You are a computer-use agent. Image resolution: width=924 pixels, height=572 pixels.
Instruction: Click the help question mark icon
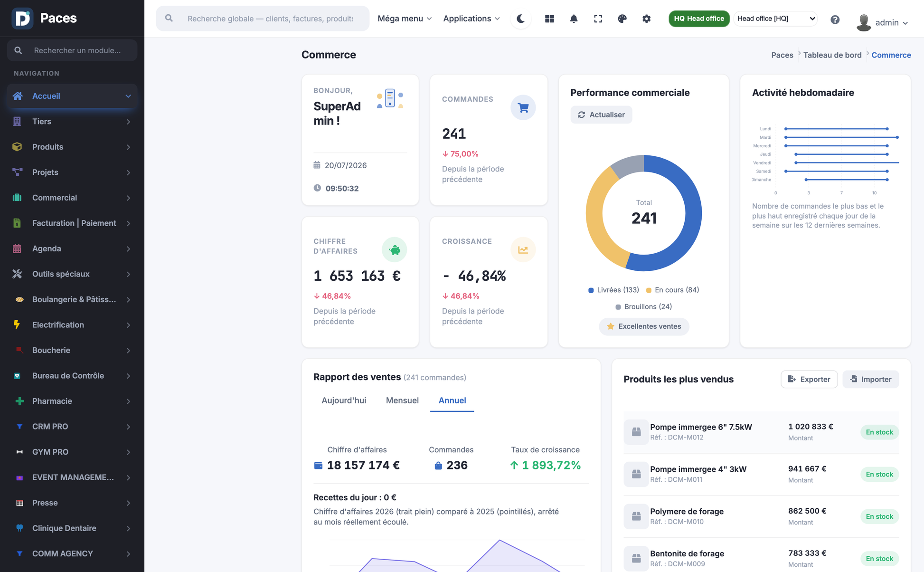[x=835, y=19]
